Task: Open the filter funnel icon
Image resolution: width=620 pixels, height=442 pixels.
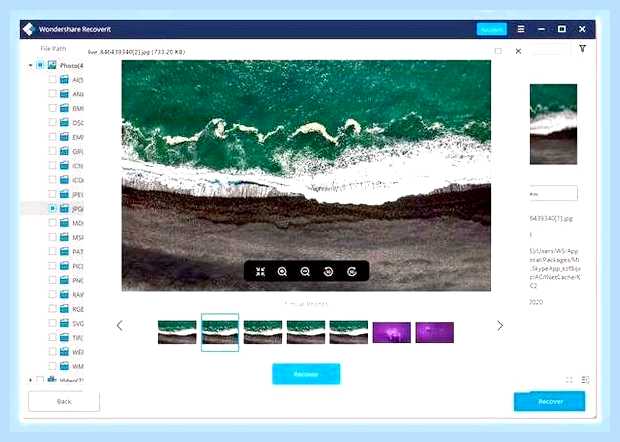Action: (x=582, y=49)
